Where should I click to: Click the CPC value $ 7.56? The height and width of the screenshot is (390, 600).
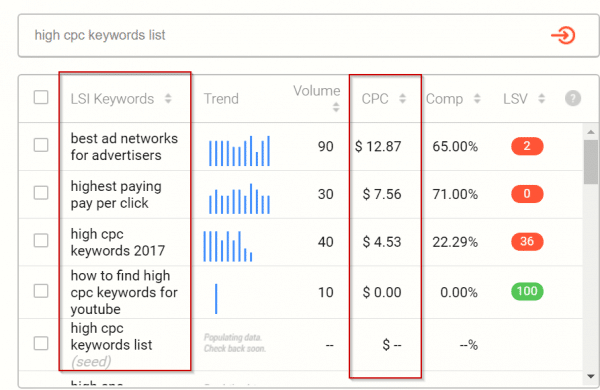pyautogui.click(x=382, y=194)
